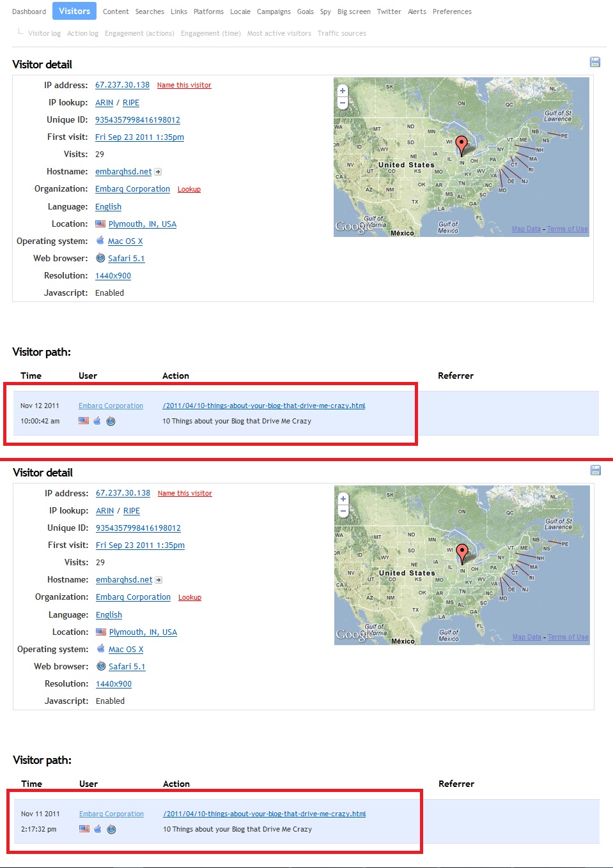
Task: Open Preferences
Action: 452,11
